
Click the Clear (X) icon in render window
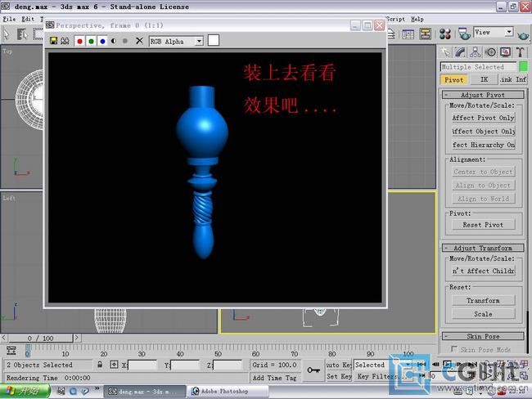point(138,41)
